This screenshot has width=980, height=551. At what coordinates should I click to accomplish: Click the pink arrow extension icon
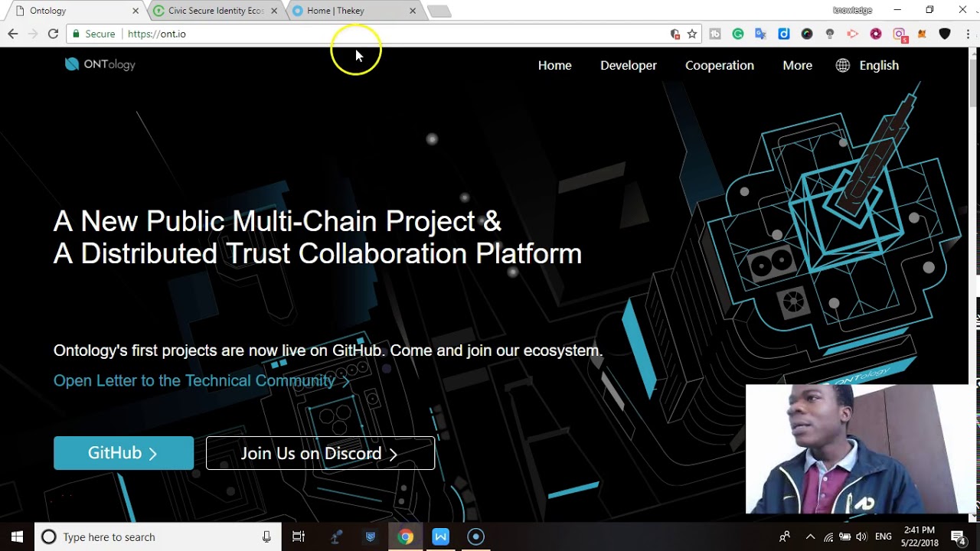point(853,34)
